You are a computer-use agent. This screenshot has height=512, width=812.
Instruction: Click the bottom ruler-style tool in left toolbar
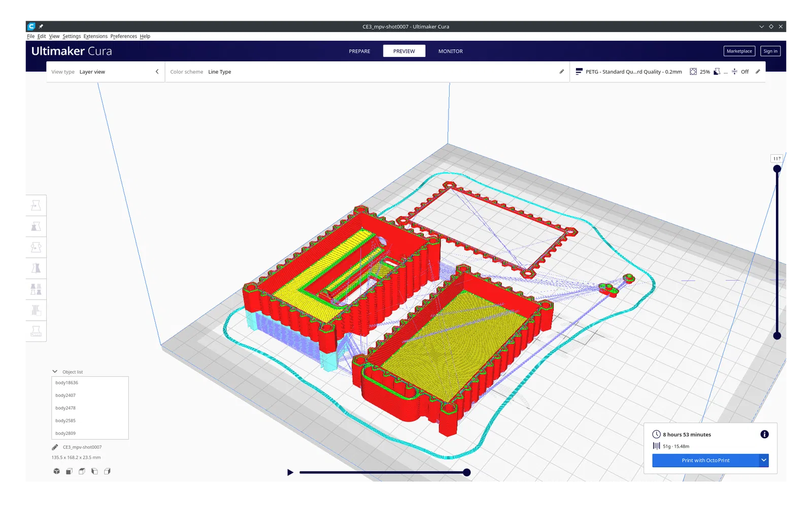[x=36, y=331]
